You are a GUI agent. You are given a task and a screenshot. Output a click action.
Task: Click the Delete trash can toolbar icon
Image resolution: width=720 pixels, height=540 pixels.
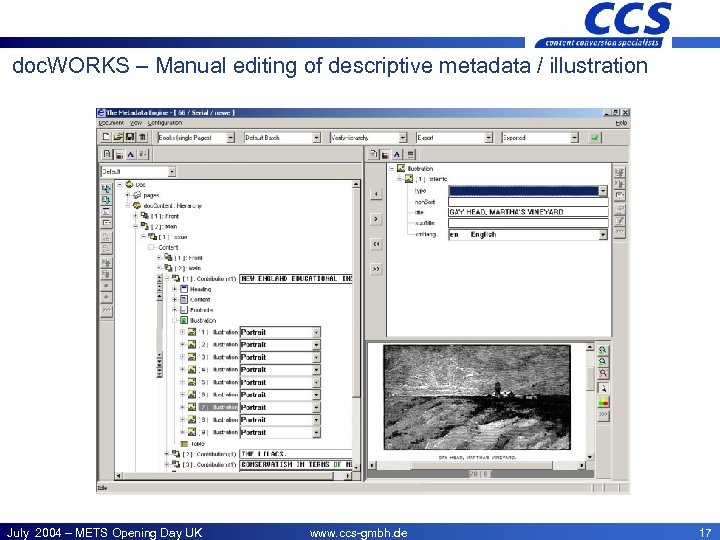(x=142, y=137)
